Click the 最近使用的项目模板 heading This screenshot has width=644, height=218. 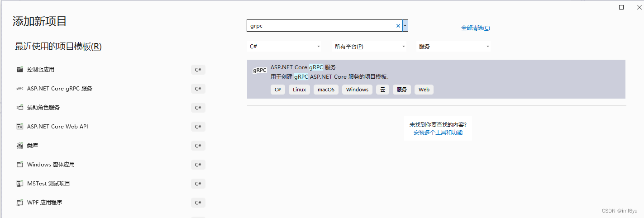58,47
